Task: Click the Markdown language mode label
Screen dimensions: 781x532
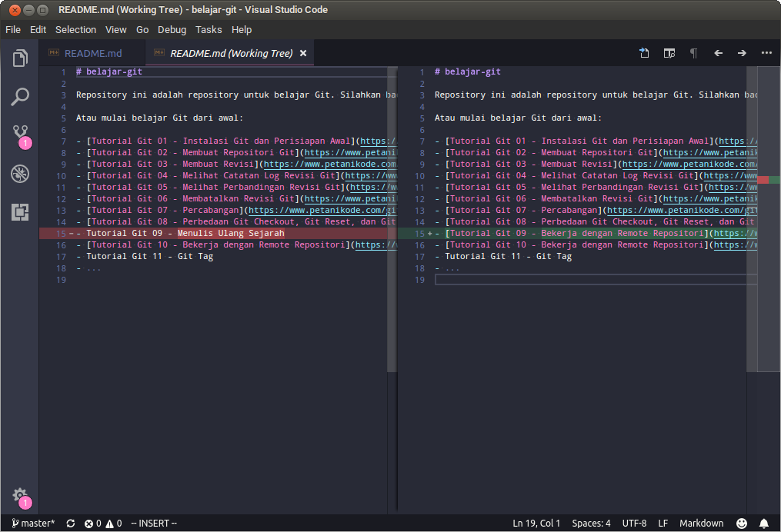Action: pos(701,524)
